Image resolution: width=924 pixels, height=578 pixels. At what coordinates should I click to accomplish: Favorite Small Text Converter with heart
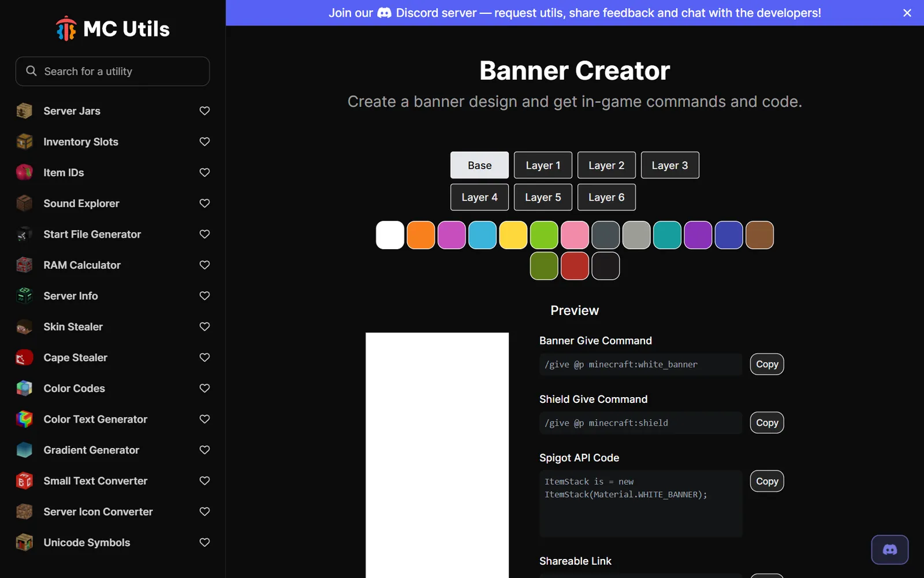(204, 480)
